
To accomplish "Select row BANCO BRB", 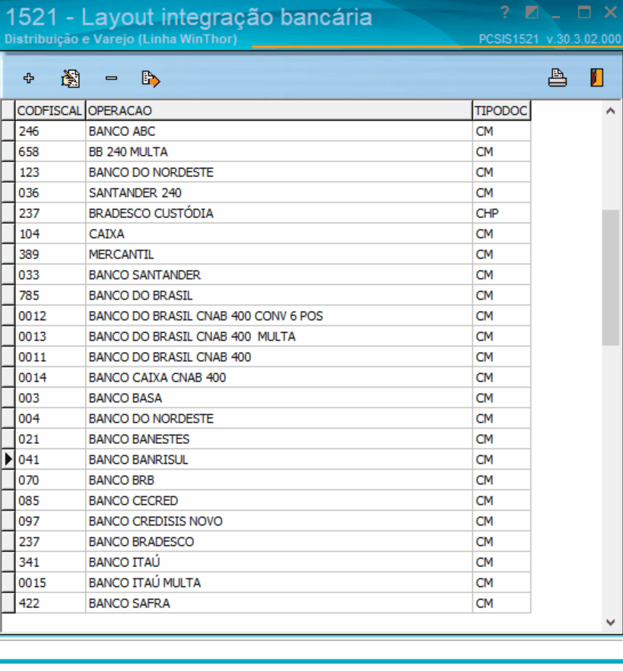I will click(x=272, y=480).
